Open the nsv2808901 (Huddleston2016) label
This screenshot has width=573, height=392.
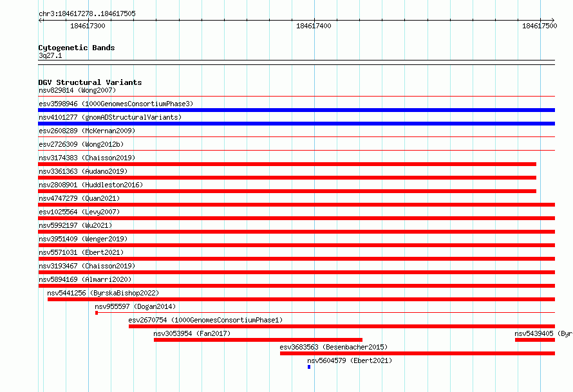91,185
